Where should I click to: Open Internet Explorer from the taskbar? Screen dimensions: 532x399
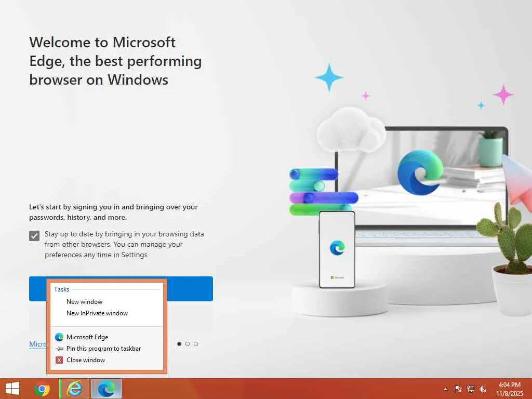coord(74,389)
